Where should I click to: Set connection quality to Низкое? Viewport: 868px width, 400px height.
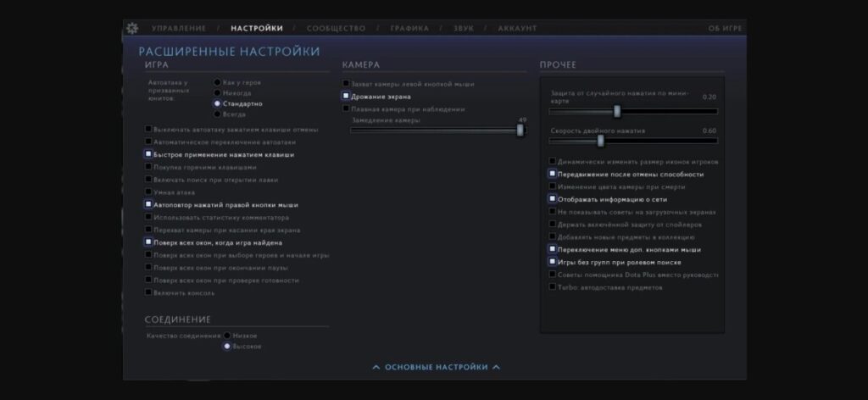pyautogui.click(x=227, y=336)
